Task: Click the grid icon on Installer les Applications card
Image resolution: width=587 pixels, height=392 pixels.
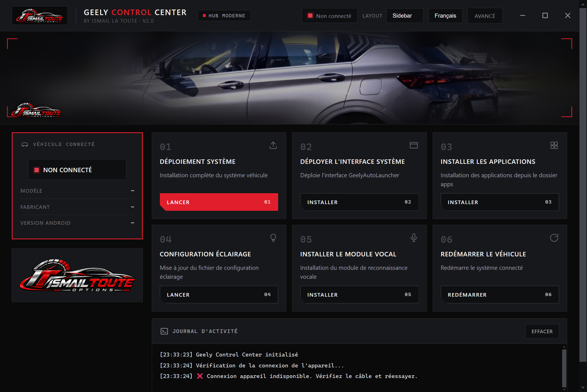Action: pyautogui.click(x=554, y=145)
